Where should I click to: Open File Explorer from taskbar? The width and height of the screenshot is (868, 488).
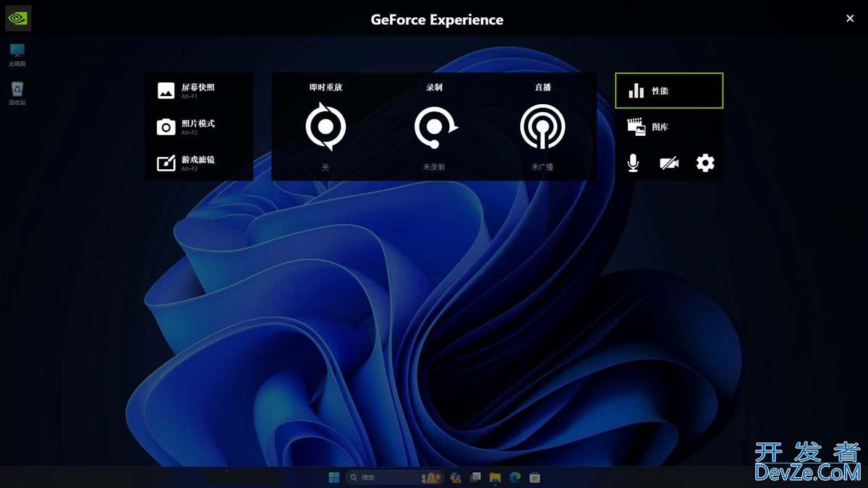495,477
